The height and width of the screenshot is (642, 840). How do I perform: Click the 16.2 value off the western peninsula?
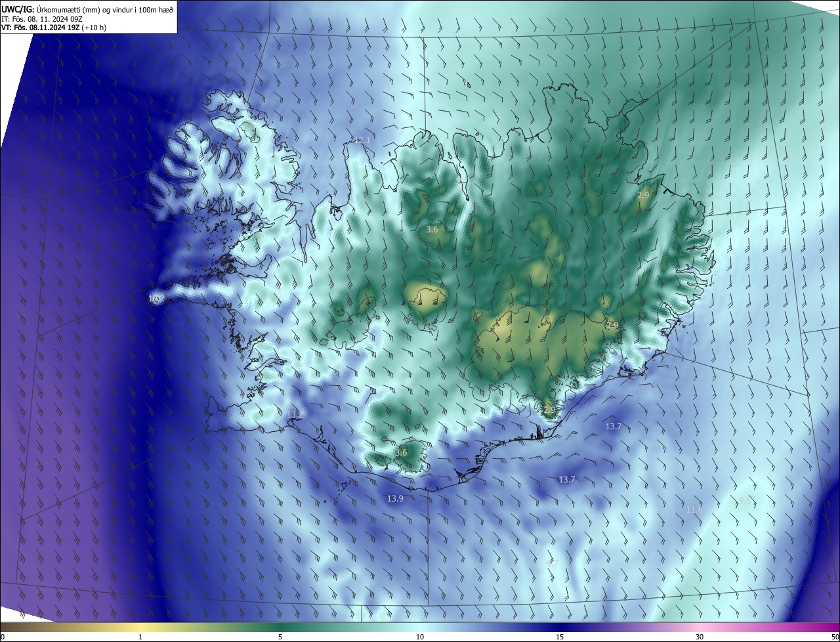(x=156, y=299)
